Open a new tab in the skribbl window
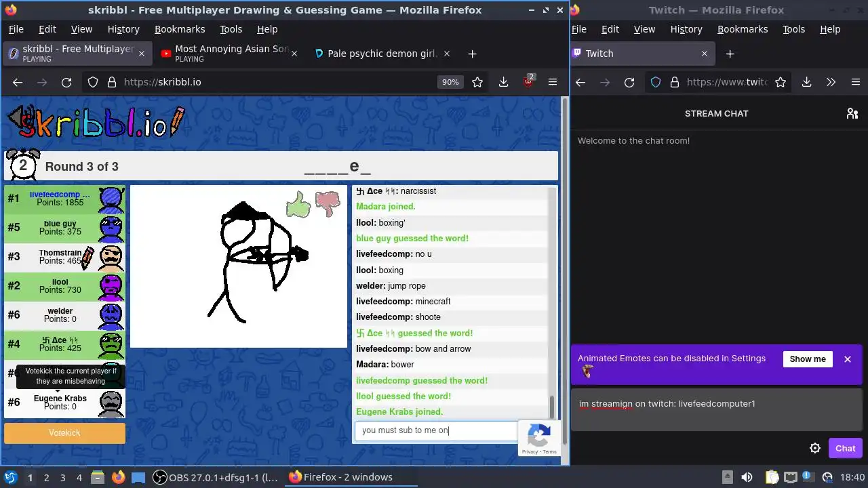Screen dimensions: 868x488 472,54
